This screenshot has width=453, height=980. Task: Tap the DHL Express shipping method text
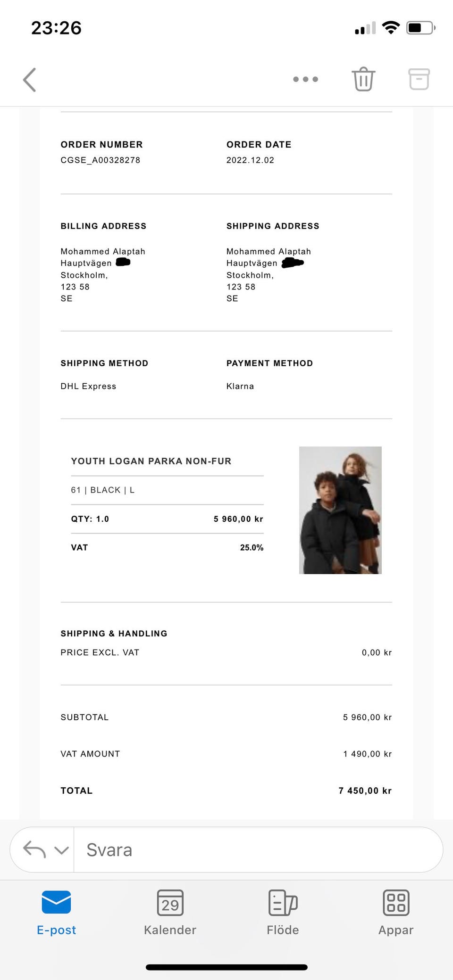(x=88, y=386)
